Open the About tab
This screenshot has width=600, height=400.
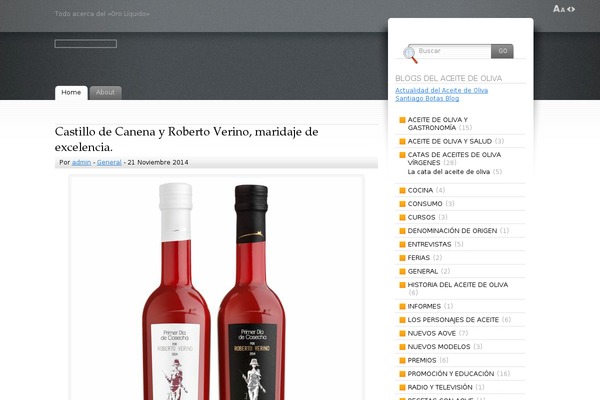tap(105, 93)
